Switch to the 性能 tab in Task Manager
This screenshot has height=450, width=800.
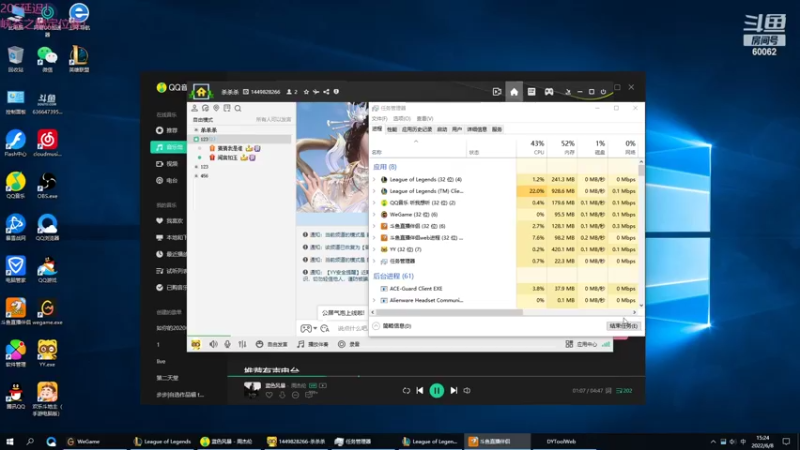392,130
